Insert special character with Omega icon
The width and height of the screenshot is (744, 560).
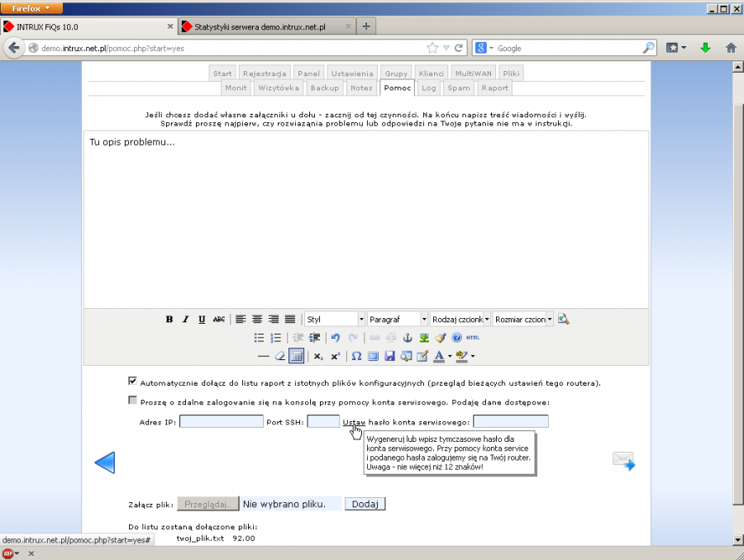tap(356, 356)
